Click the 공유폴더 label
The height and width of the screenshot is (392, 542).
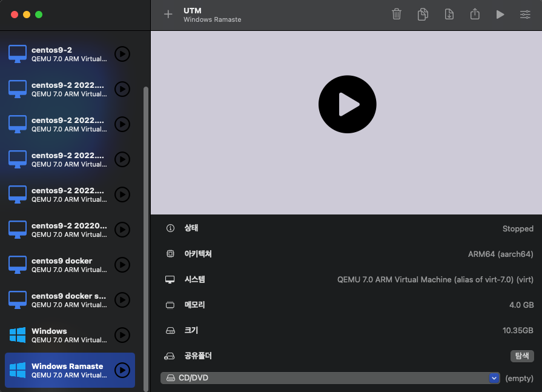pos(197,356)
